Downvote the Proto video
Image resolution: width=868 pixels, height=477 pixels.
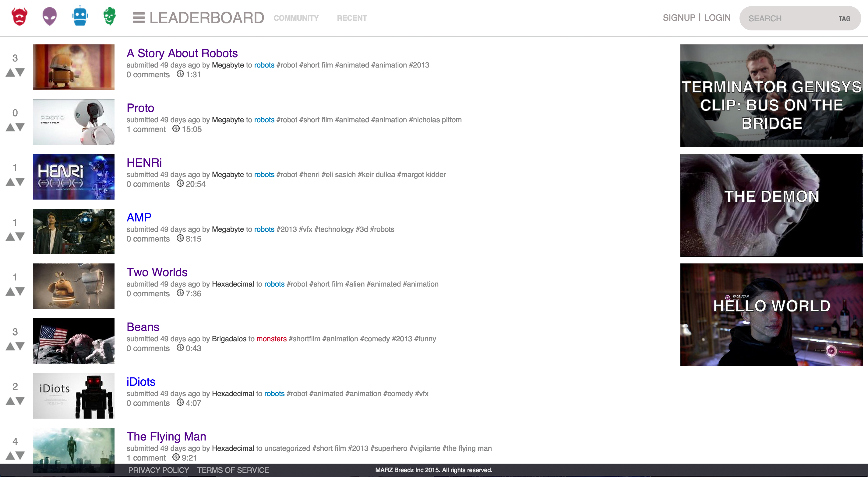coord(20,127)
